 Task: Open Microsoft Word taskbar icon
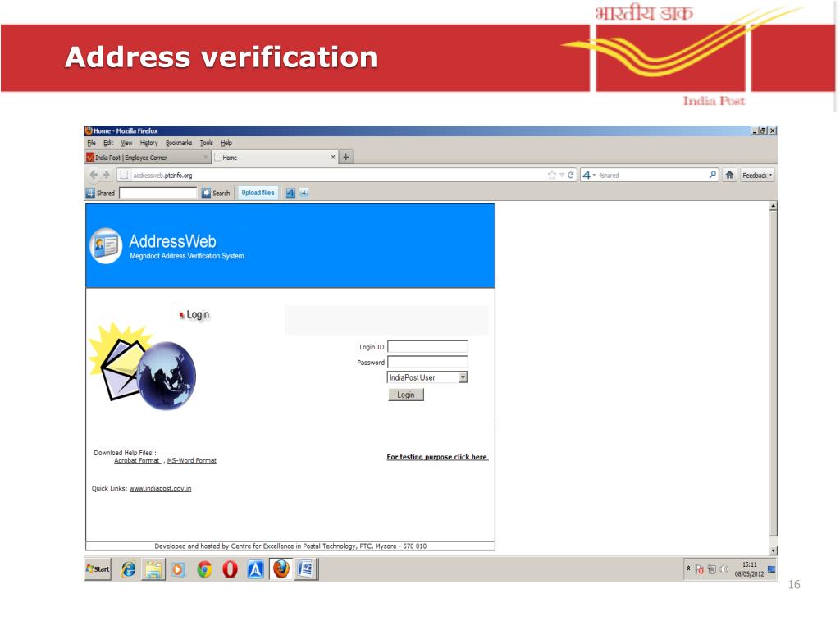click(x=306, y=569)
